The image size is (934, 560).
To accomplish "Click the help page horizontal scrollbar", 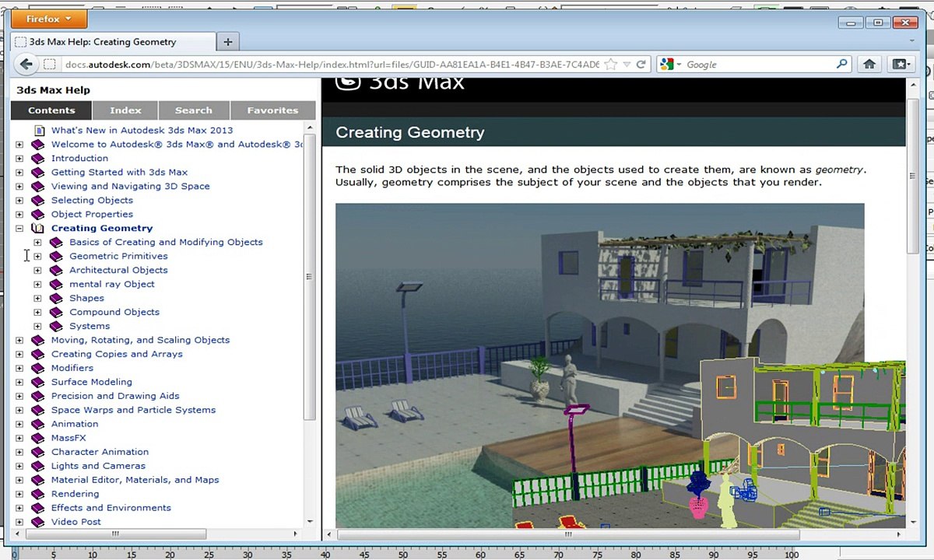I will [568, 534].
